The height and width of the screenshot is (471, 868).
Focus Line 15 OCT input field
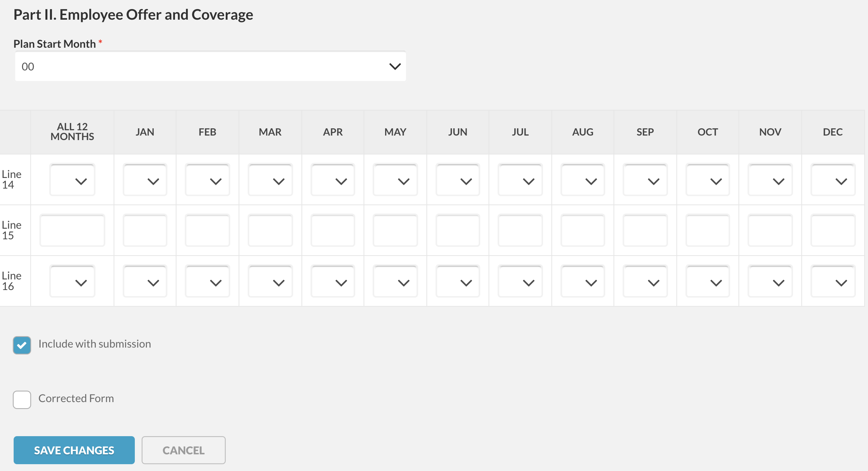pos(707,230)
